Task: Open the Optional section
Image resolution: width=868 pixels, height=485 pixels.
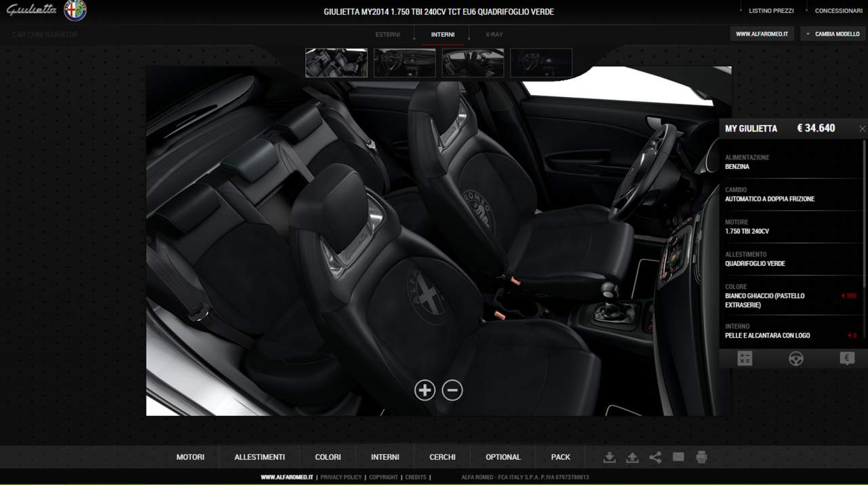Action: click(503, 457)
